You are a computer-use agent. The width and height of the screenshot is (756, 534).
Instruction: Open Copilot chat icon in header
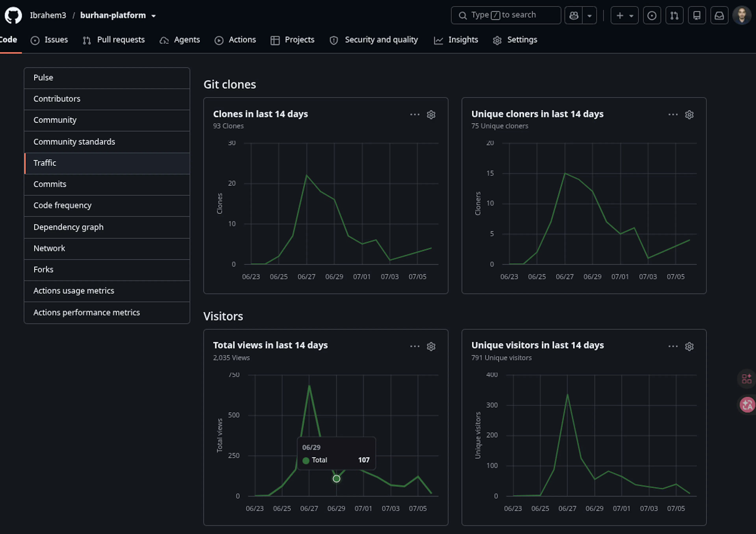point(573,16)
